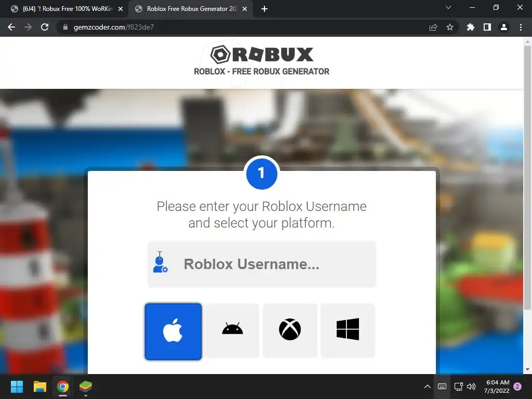Click "ROBLOX - FREE ROBUX GENERATOR" heading
The height and width of the screenshot is (399, 532).
262,72
